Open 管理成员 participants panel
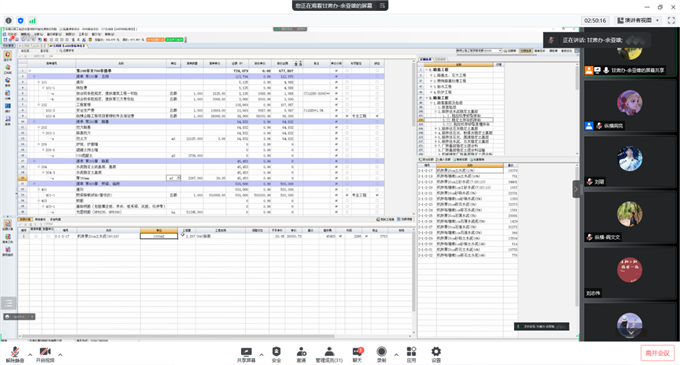Image resolution: width=680 pixels, height=365 pixels. pyautogui.click(x=329, y=354)
